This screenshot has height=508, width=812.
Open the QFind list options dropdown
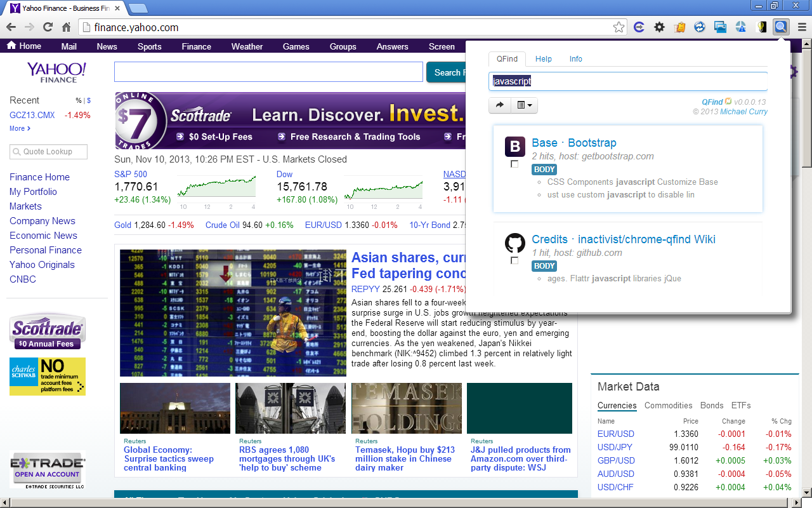tap(525, 105)
